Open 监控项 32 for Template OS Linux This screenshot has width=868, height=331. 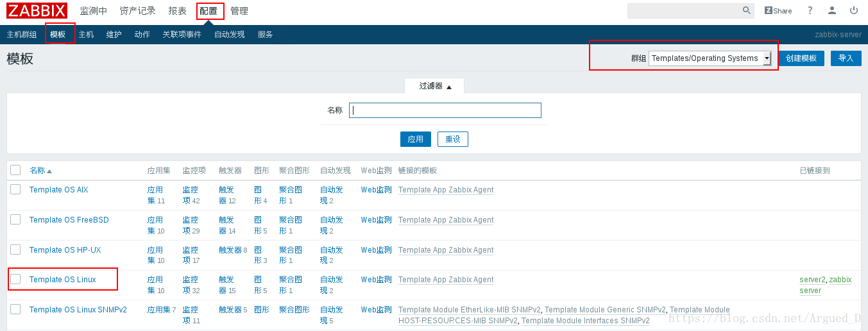[191, 285]
